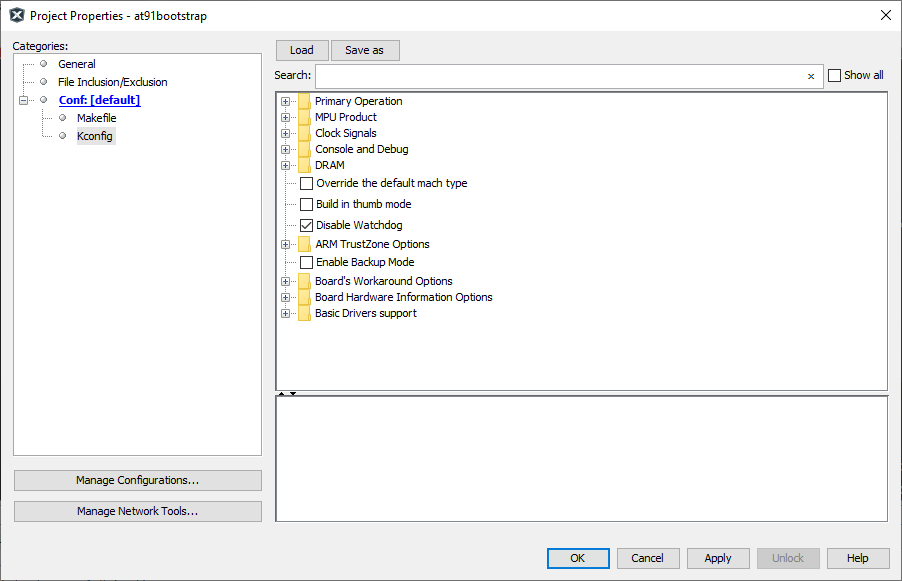The width and height of the screenshot is (902, 581).
Task: Expand the Board Hardware Information Options node
Action: [x=286, y=297]
